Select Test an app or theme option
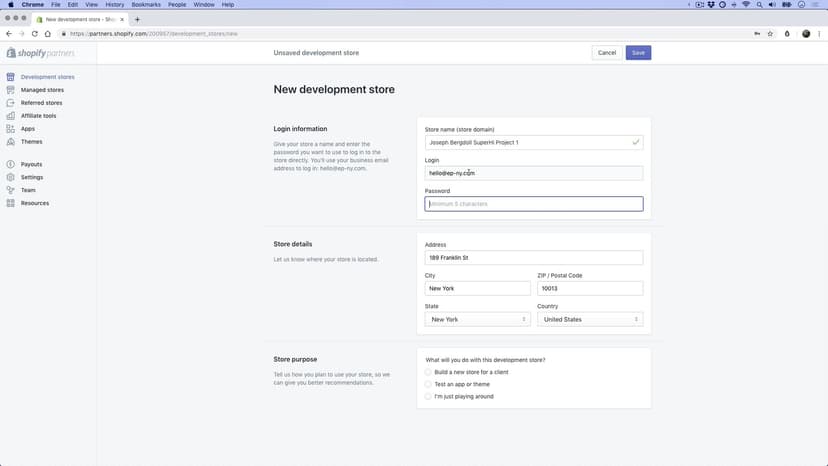Viewport: 828px width, 466px height. [429, 384]
